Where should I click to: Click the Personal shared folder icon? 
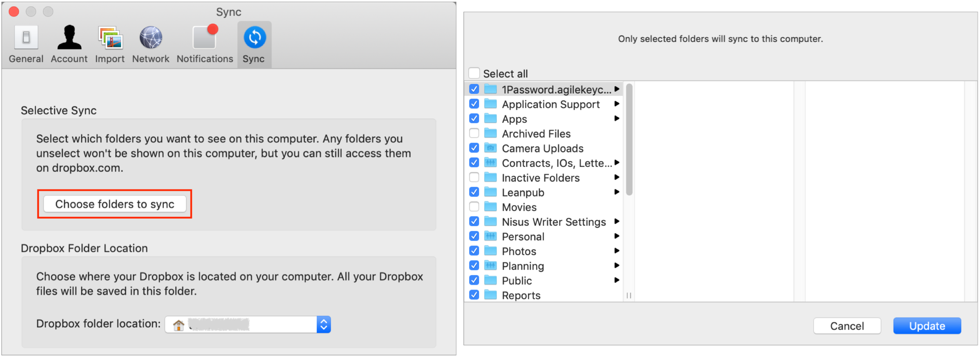[490, 236]
